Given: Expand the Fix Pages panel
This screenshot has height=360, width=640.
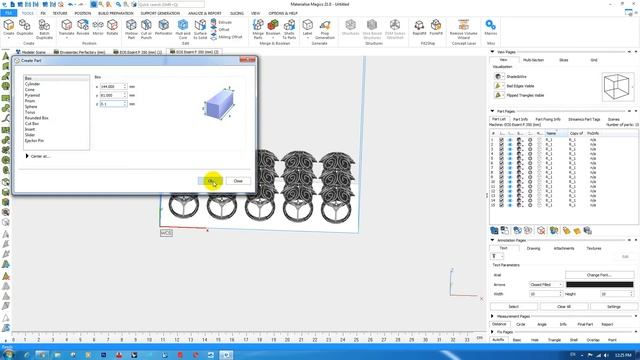Looking at the screenshot, I should coord(492,332).
